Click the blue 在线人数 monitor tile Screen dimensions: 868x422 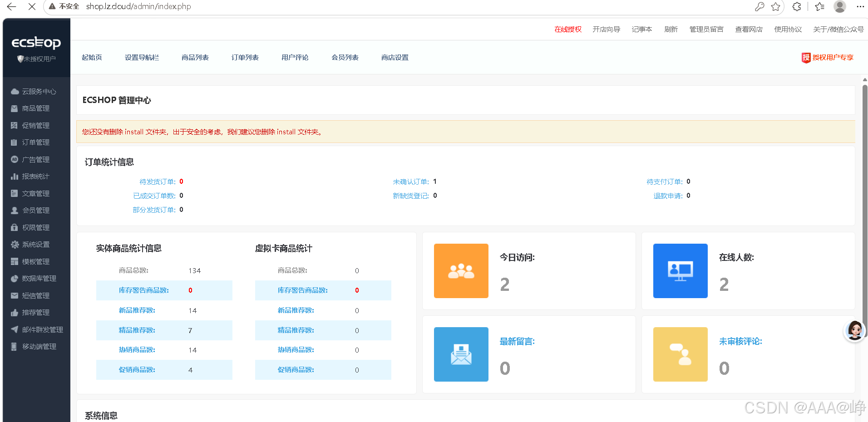[x=681, y=271]
